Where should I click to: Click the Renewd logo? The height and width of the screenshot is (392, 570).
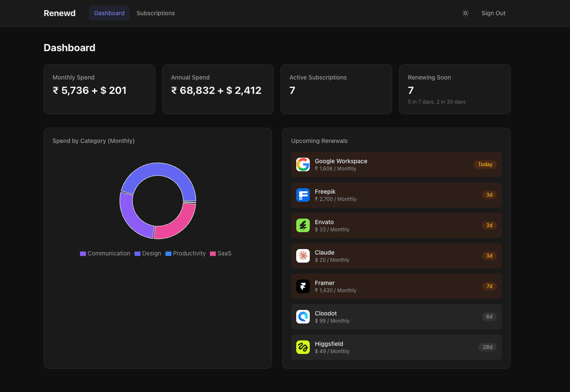pos(59,13)
